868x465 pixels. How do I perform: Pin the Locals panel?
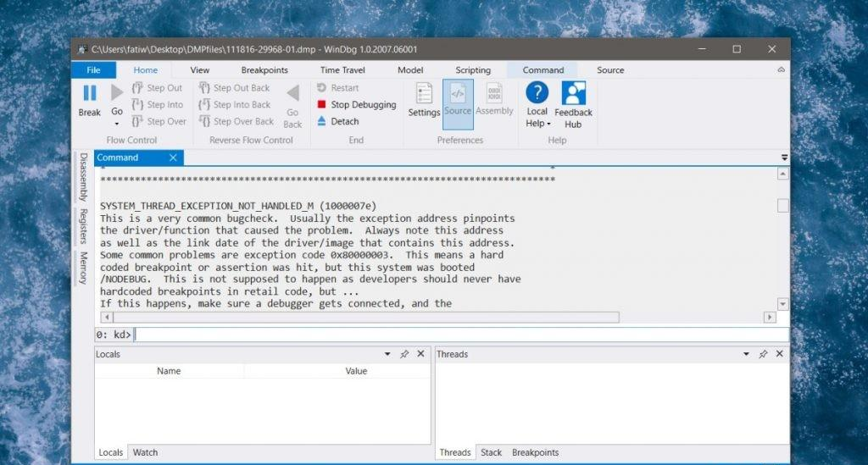(404, 354)
